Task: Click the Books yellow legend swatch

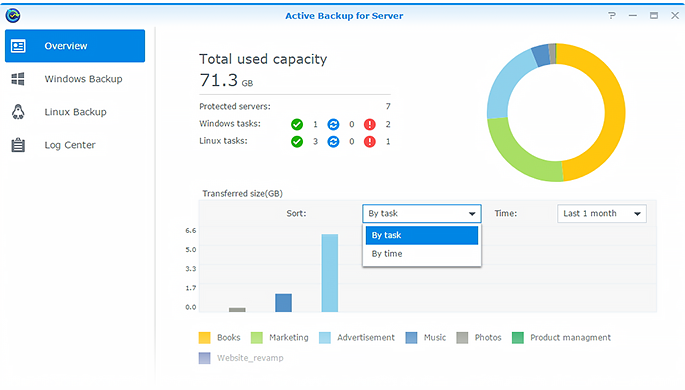Action: pyautogui.click(x=204, y=338)
